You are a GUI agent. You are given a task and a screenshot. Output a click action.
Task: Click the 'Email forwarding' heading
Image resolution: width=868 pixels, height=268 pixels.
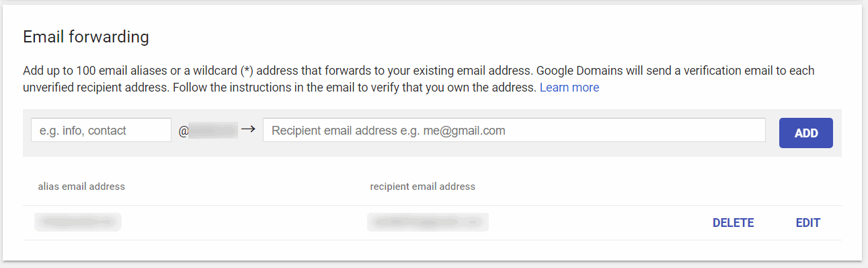86,37
